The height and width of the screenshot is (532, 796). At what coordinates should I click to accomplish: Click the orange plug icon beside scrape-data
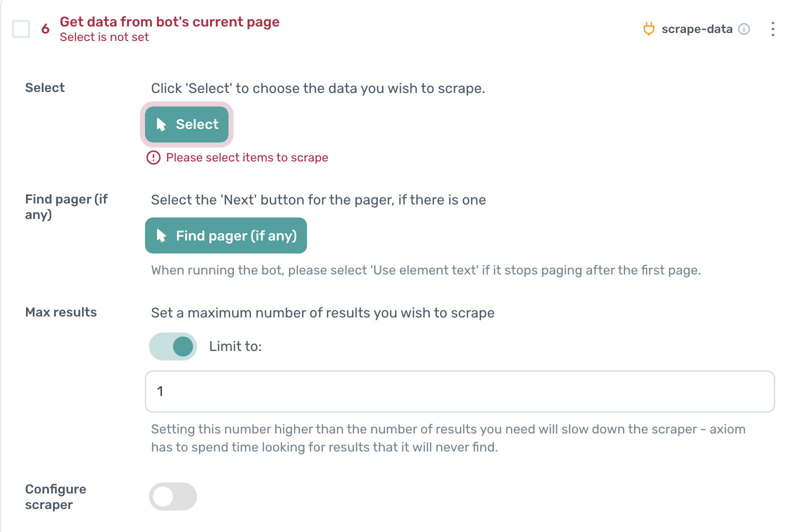coord(648,29)
